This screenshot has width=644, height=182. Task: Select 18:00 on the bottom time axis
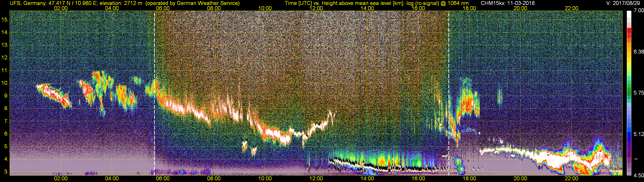pyautogui.click(x=469, y=179)
